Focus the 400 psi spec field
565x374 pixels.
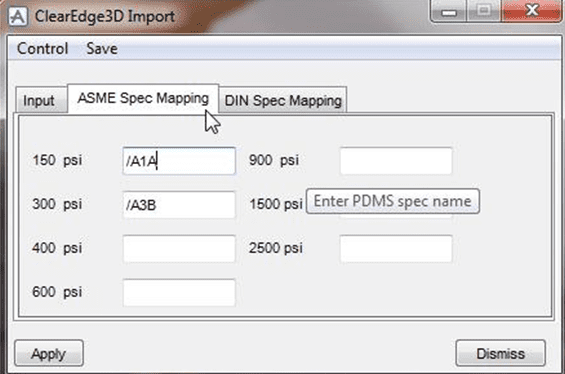[x=179, y=249]
